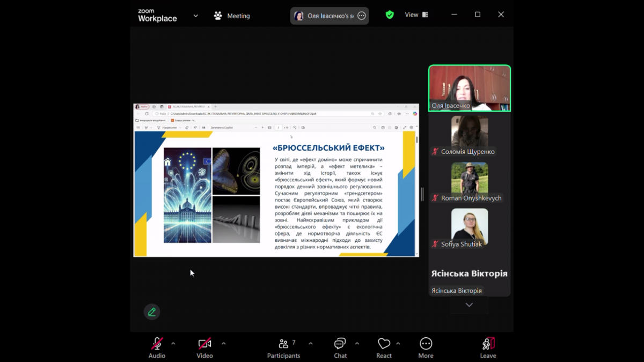Click Sofiya Shutiak's video thumbnail

[469, 225]
